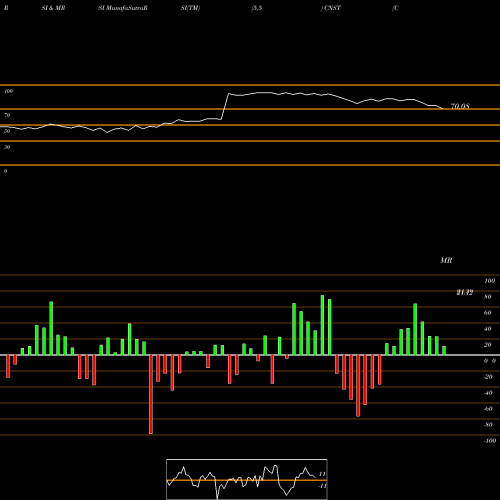
Task: Click the RSI axis label 100
Action: click(x=9, y=91)
